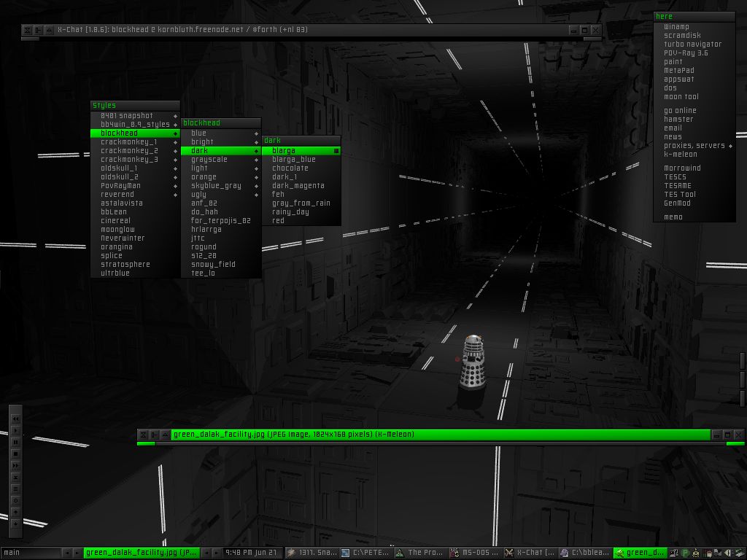Click the shade arrow on K-Meleon titlebar
The width and height of the screenshot is (747, 560).
pyautogui.click(x=166, y=435)
